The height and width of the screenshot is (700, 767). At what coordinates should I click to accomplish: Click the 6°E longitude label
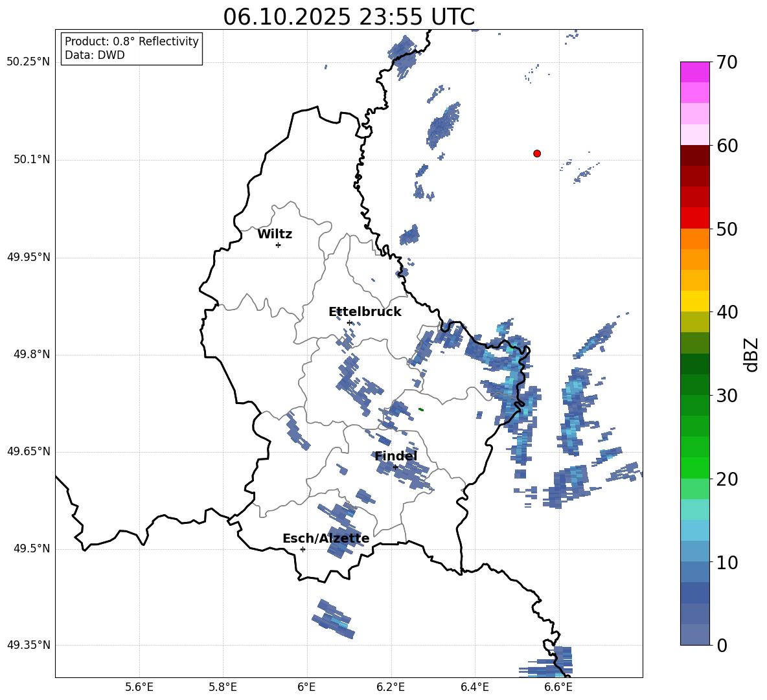click(x=306, y=687)
